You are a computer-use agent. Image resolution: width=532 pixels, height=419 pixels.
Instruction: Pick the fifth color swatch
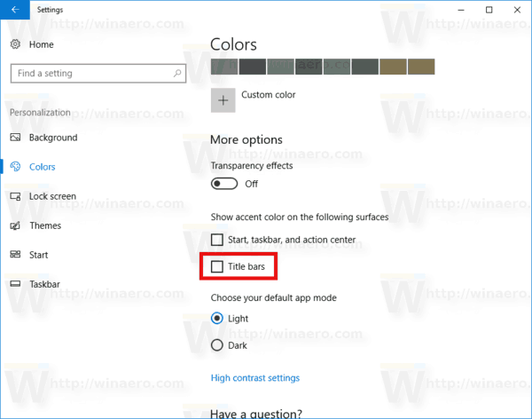coord(337,67)
